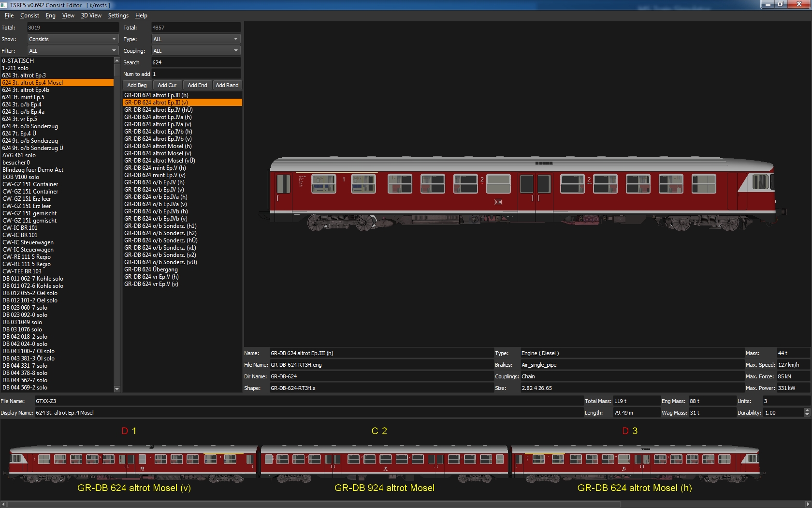Screen dimensions: 812x508
Task: Click the Add End button
Action: pos(197,85)
